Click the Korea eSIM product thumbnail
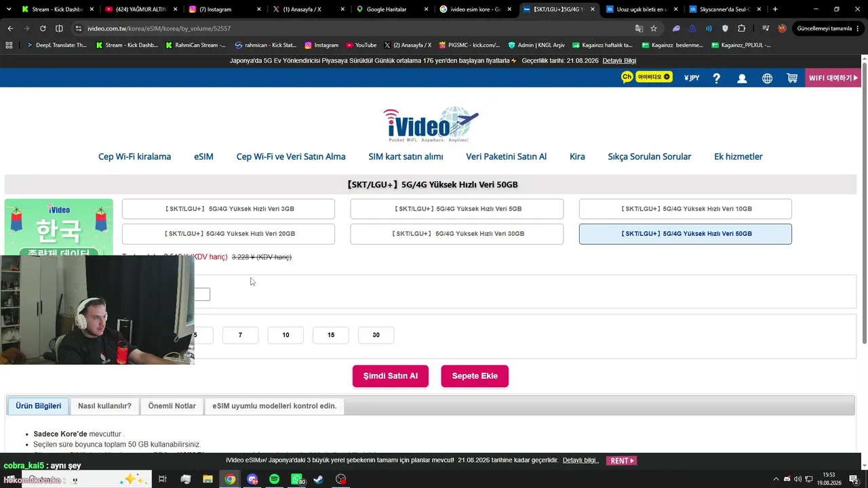The height and width of the screenshot is (488, 868). (x=59, y=227)
